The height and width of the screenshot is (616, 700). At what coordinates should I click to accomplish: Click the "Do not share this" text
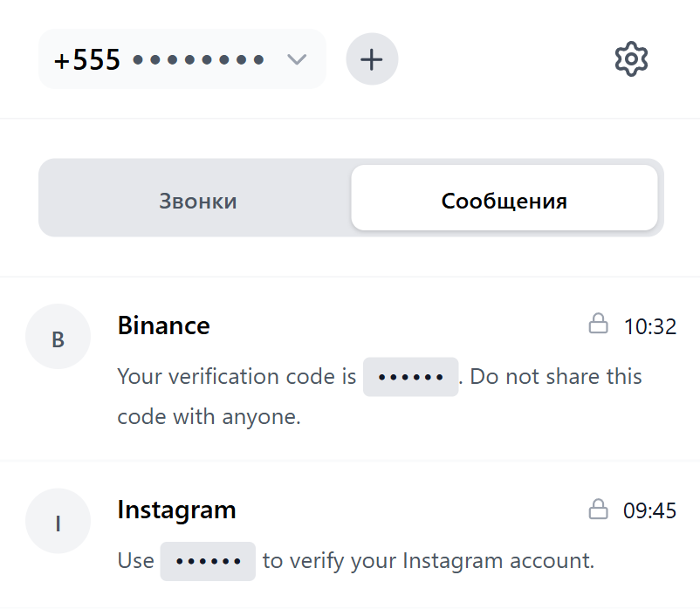(556, 377)
